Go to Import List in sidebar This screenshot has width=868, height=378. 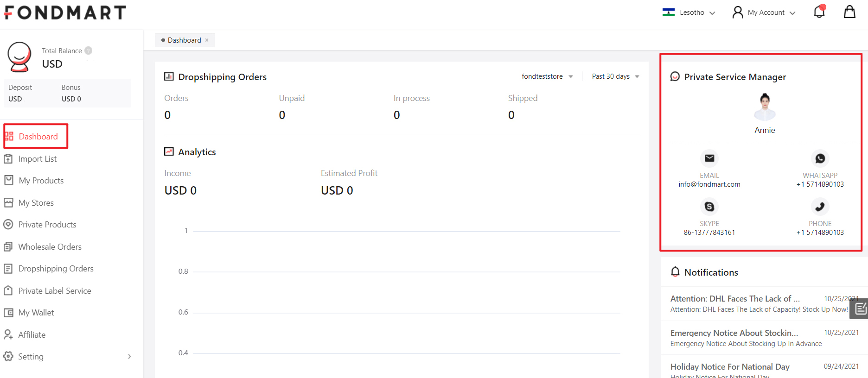click(37, 159)
